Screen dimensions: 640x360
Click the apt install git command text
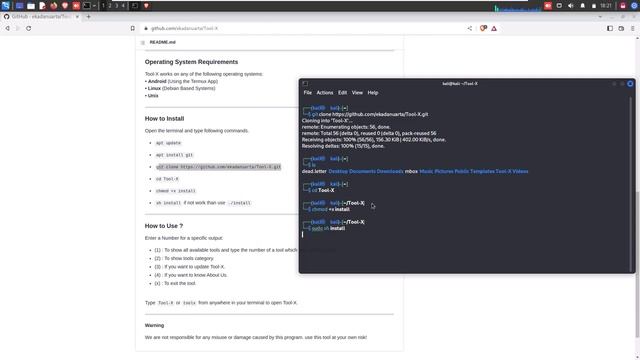pos(174,155)
